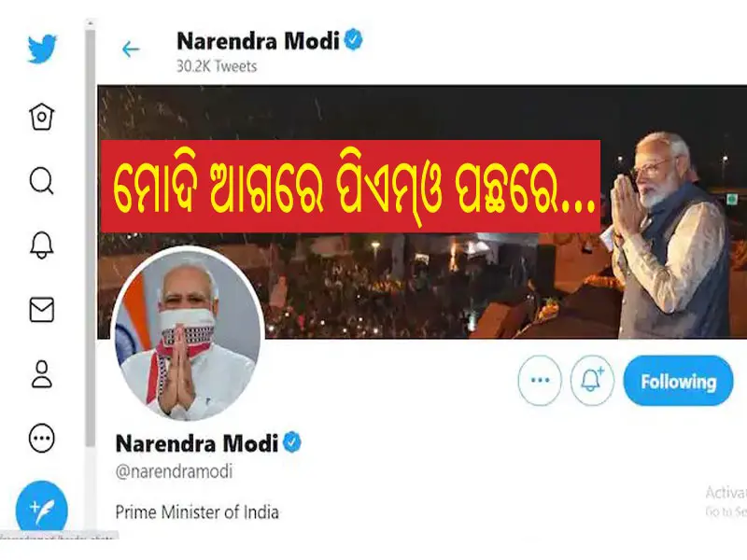The height and width of the screenshot is (560, 747).
Task: Open the More circle in the sidebar
Action: pyautogui.click(x=42, y=438)
